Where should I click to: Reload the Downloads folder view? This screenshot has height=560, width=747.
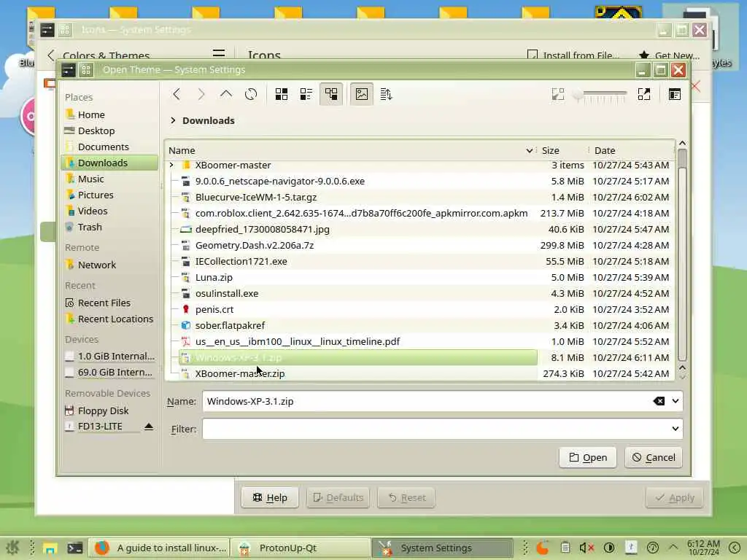(x=251, y=94)
